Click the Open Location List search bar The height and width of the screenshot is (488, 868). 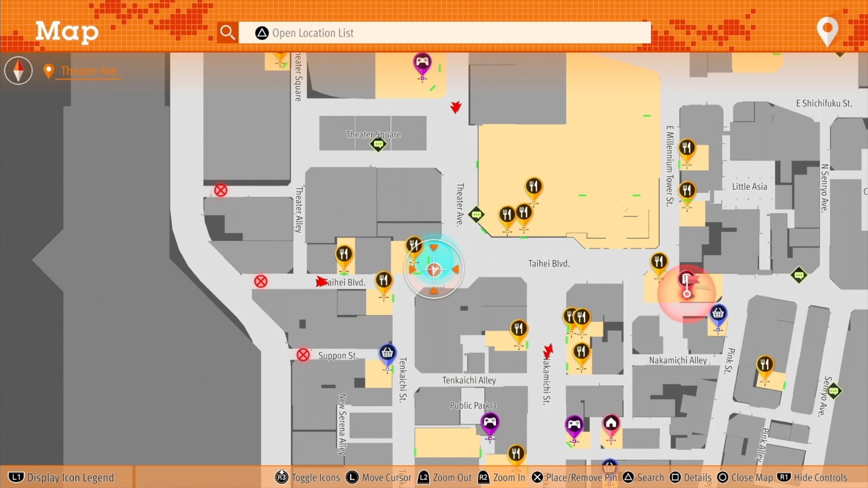click(445, 33)
